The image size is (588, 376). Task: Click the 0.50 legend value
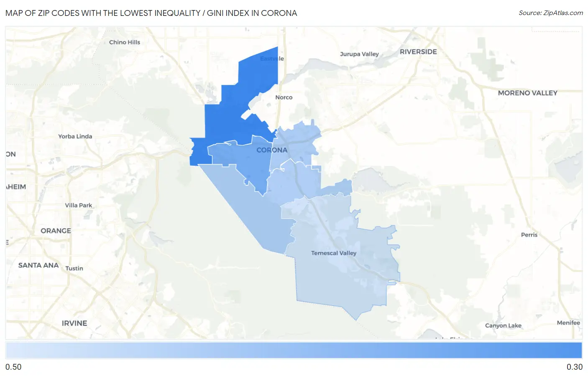coord(13,367)
